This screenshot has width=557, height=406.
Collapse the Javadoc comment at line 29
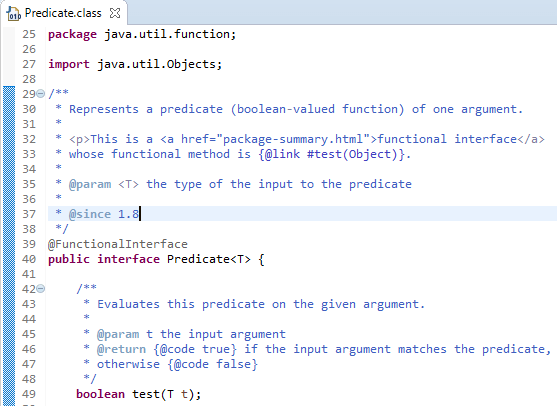(41, 94)
